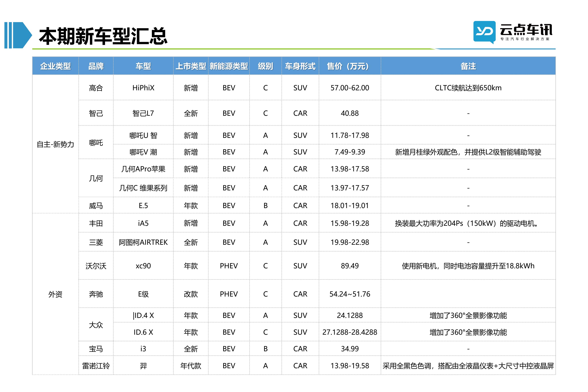Select the 57.00-62.00 price cell
The width and height of the screenshot is (588, 392).
350,88
